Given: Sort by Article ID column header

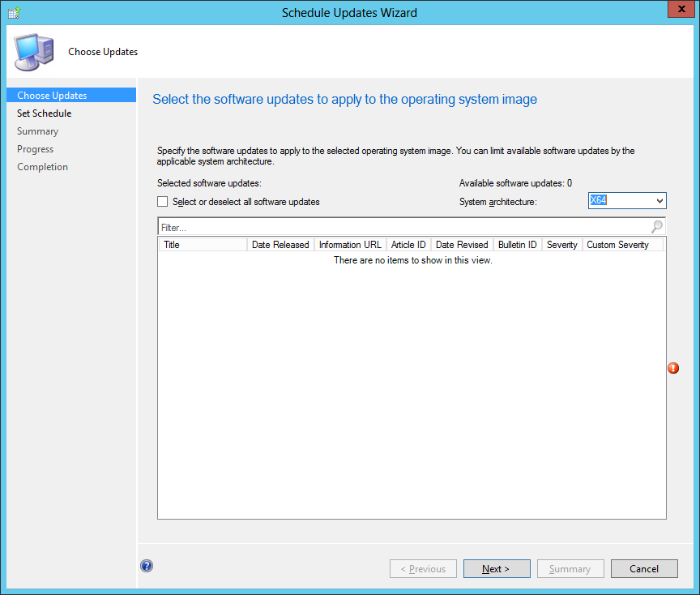Looking at the screenshot, I should [x=408, y=245].
